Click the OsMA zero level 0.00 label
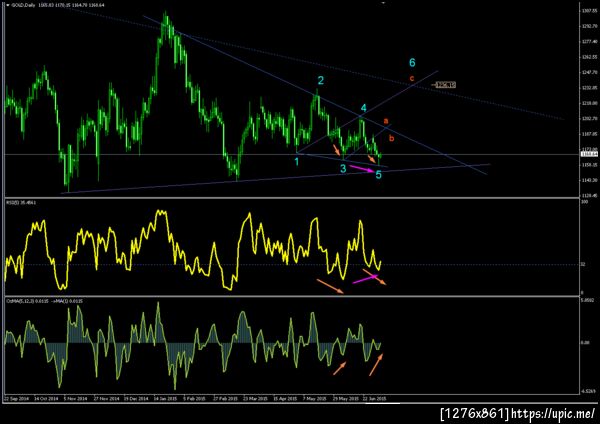Viewport: 600px width, 424px height. coord(585,342)
